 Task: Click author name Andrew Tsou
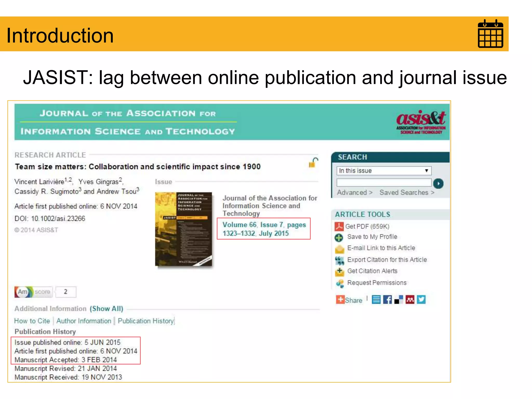click(117, 191)
